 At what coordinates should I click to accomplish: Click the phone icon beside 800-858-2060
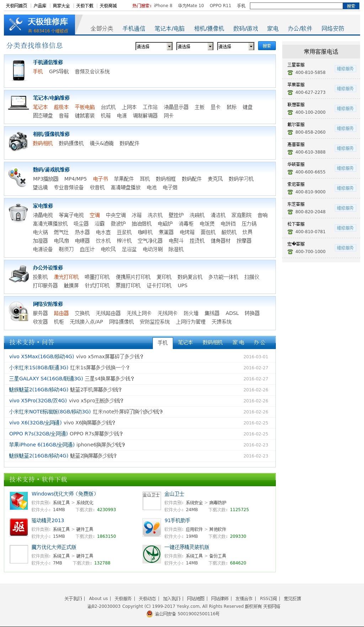pos(290,132)
